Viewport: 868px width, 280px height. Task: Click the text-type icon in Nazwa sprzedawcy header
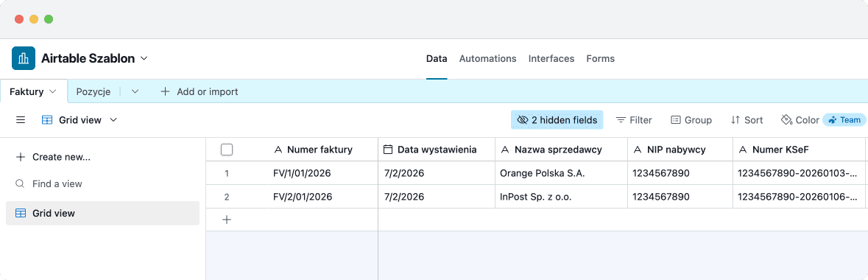(505, 150)
